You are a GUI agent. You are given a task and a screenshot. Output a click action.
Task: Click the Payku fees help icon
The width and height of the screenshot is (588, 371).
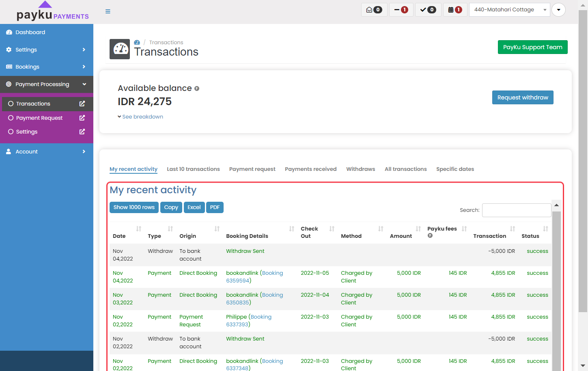(430, 236)
